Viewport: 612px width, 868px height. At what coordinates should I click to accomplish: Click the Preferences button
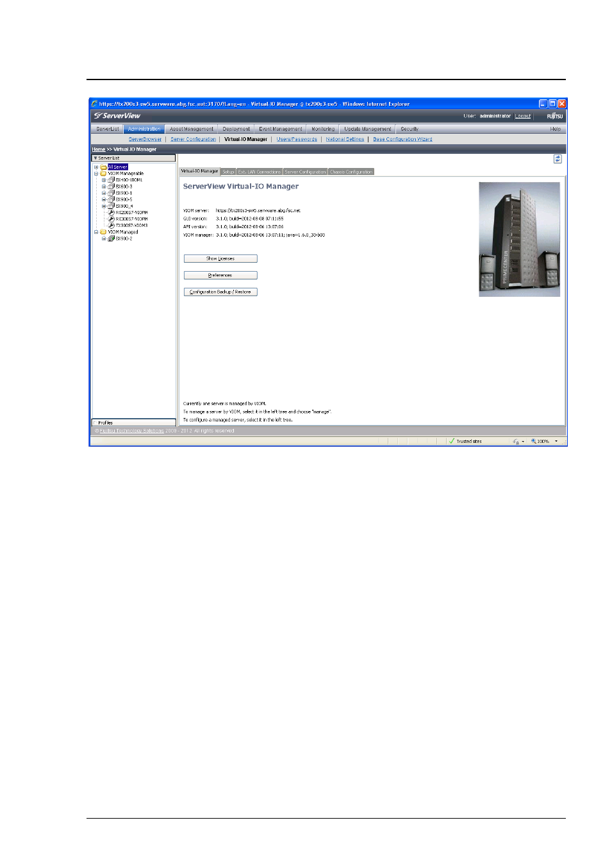[220, 275]
